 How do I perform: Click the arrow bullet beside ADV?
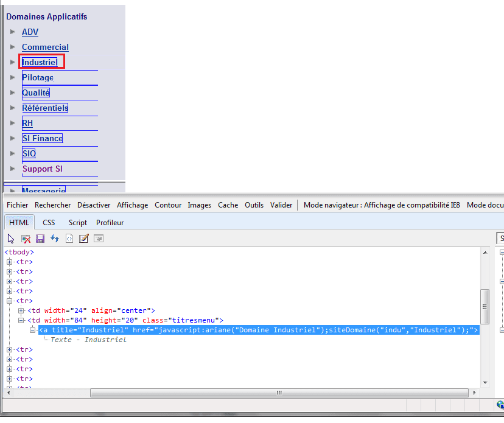tap(12, 32)
